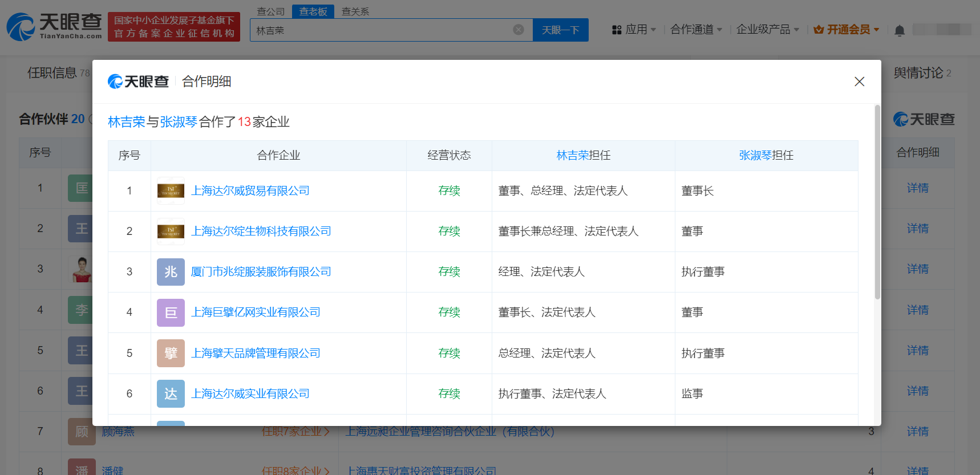Open the 任职信息 tab
980x475 pixels.
tap(58, 73)
